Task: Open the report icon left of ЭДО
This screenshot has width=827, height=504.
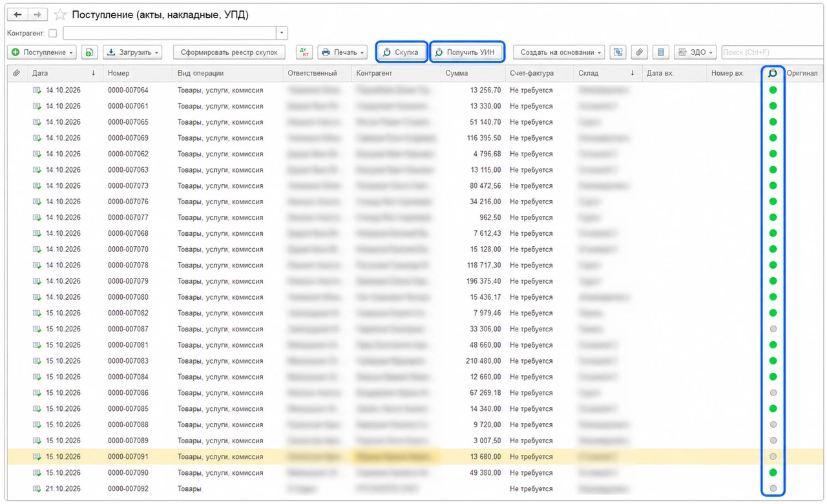Action: click(x=660, y=52)
